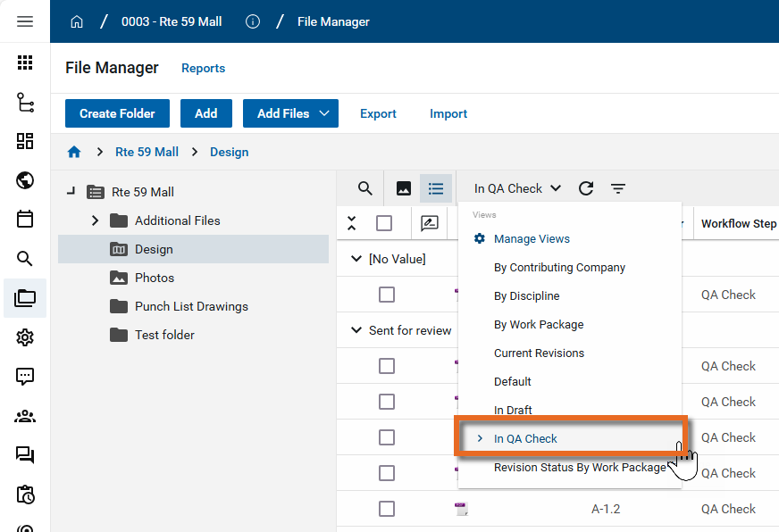779x532 pixels.
Task: Check the file row under No Value group
Action: (387, 295)
